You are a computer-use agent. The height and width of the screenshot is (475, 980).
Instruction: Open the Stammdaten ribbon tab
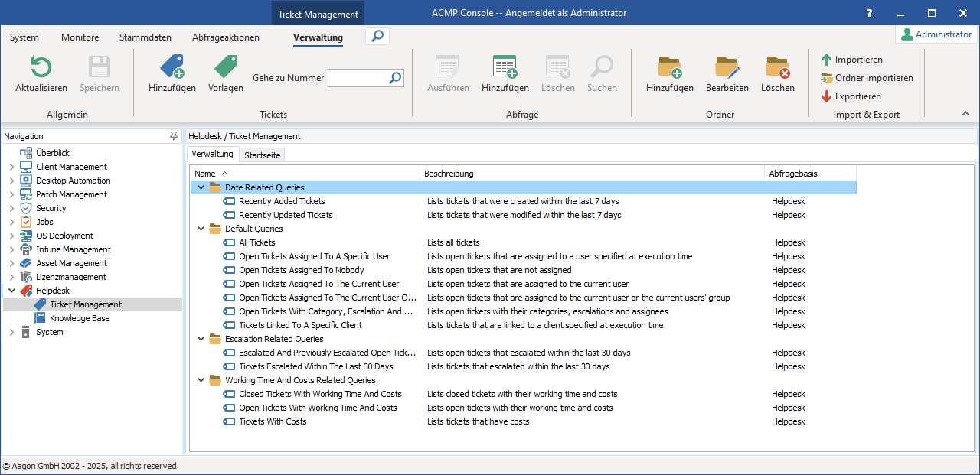[145, 37]
